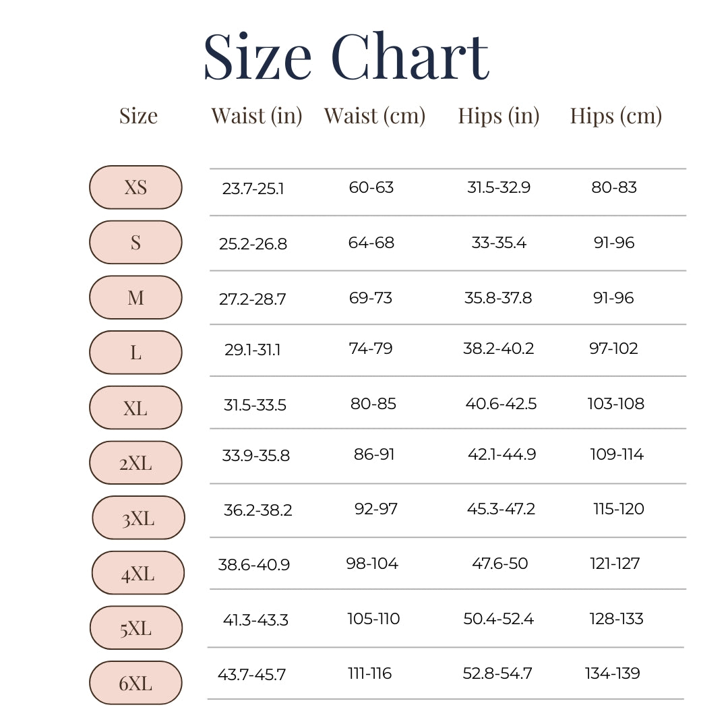Click the 6XL size pill
This screenshot has height=728, width=728.
point(135,684)
